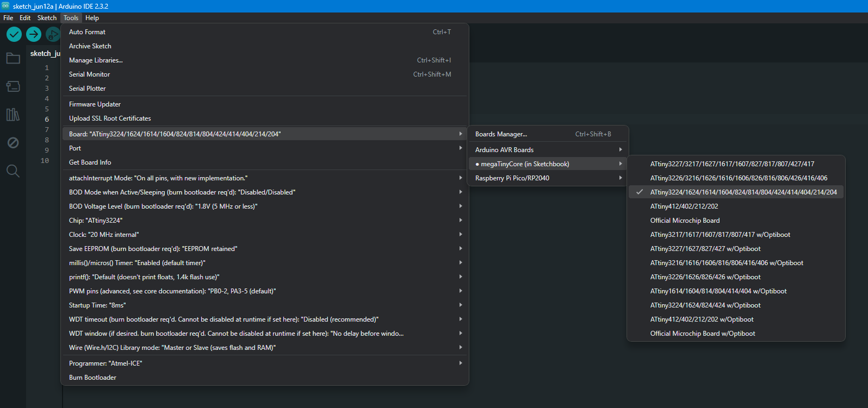Screen dimensions: 868x408
Task: Select ATtiny1614/1604/814 w/Optiboot board
Action: tap(736, 291)
